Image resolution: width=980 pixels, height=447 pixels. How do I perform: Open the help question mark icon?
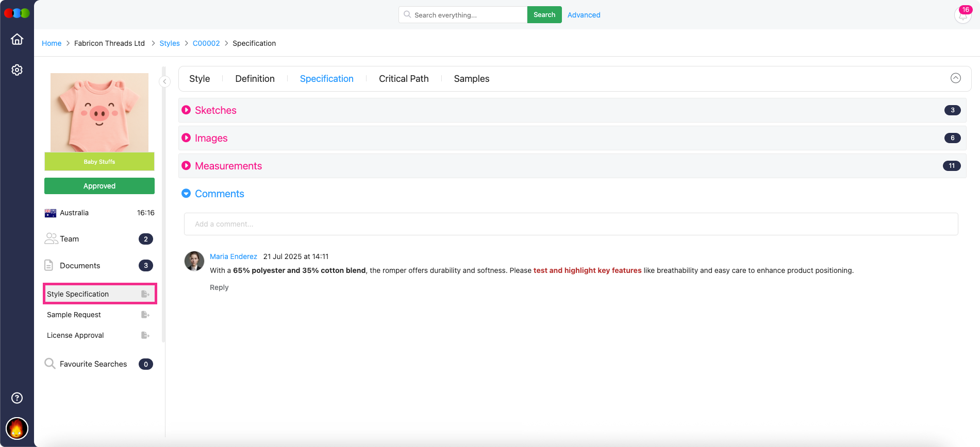17,398
